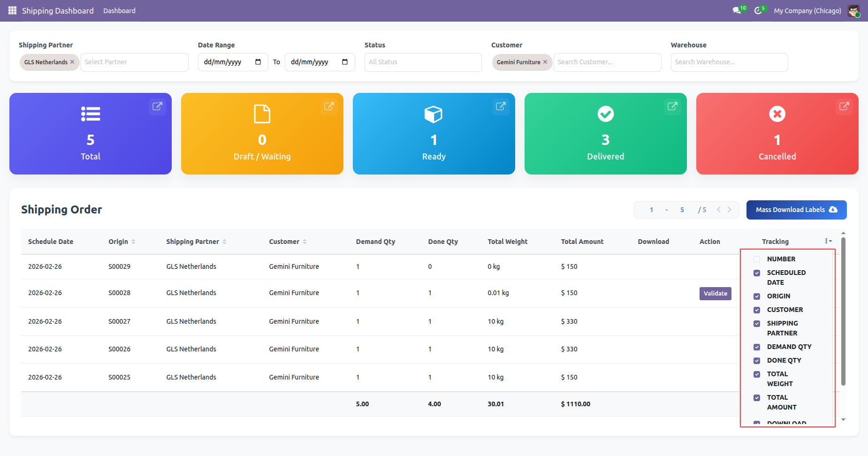
Task: Open the messages chat icon
Action: (737, 10)
